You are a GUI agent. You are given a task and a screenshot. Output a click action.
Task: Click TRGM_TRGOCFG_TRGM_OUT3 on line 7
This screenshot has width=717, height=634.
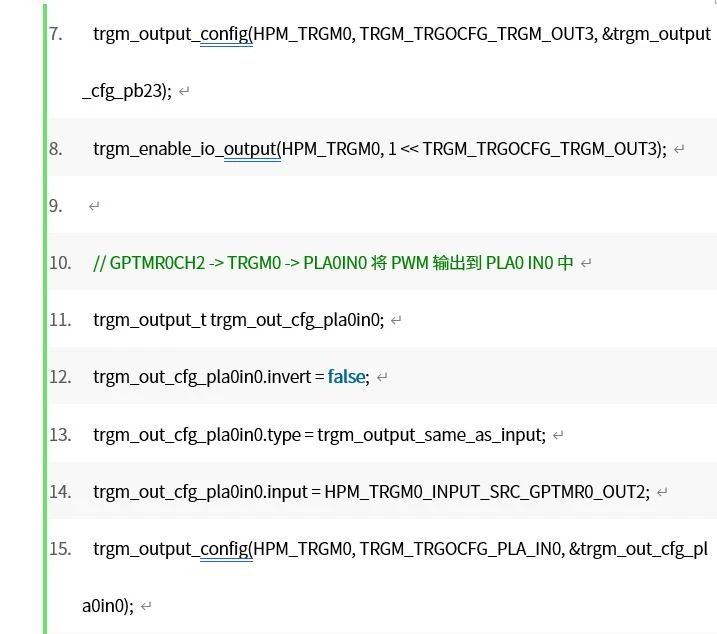(x=476, y=34)
